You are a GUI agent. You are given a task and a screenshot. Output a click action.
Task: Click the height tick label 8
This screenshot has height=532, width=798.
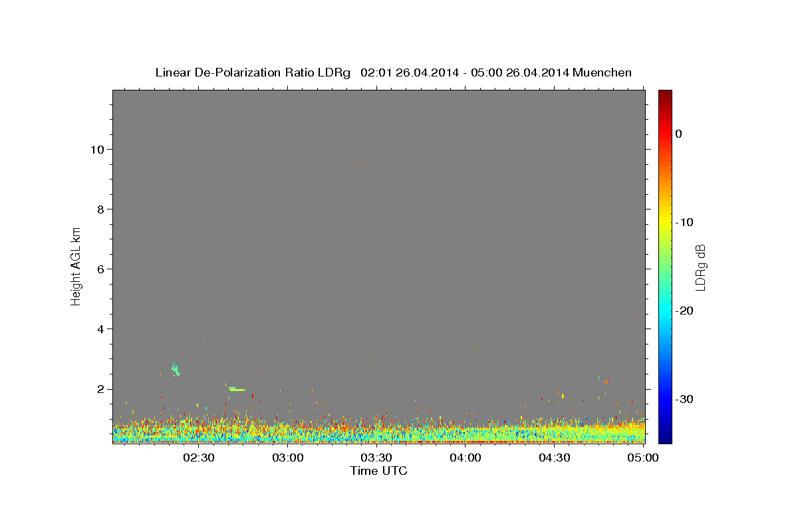100,209
